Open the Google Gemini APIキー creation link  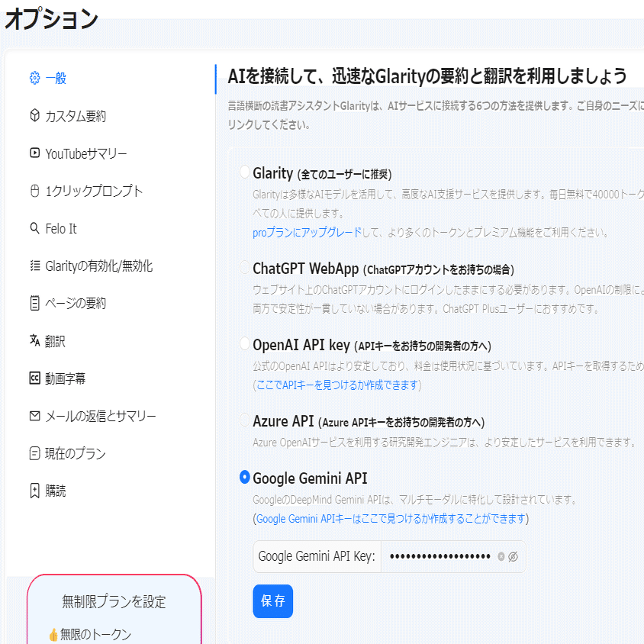pyautogui.click(x=391, y=519)
